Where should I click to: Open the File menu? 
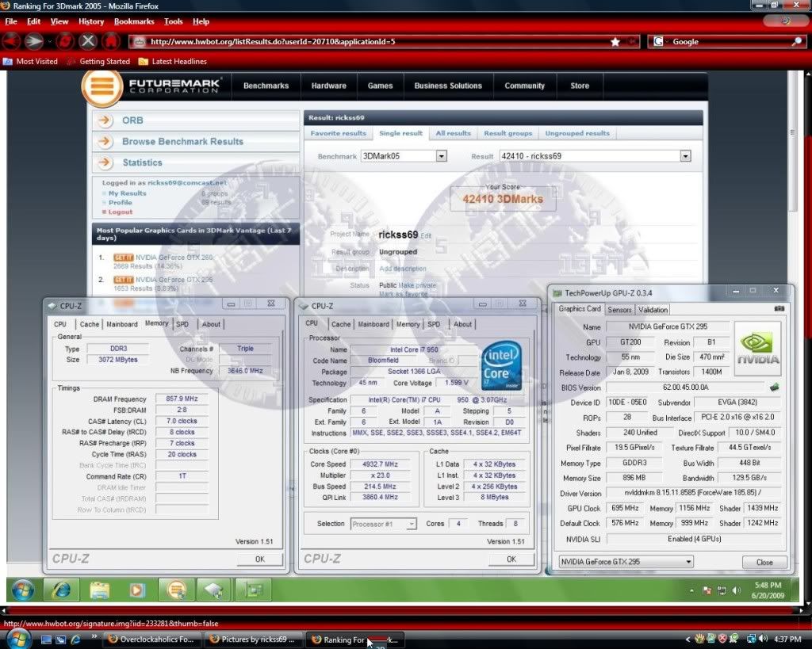click(11, 21)
